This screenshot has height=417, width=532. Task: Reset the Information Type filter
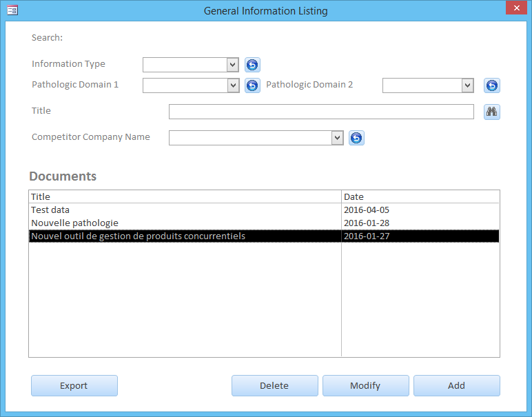(x=252, y=65)
